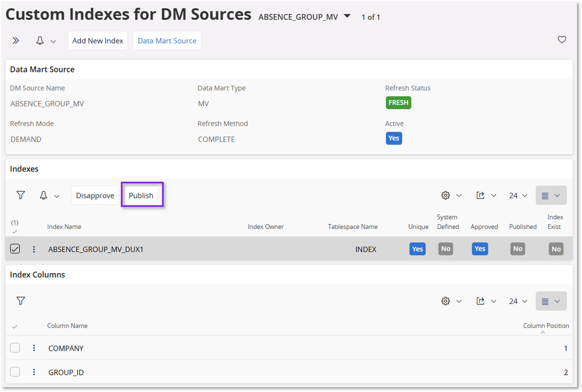This screenshot has height=392, width=582.
Task: Open the ABSENCE_GROUP_MV record selector dropdown
Action: (x=347, y=16)
